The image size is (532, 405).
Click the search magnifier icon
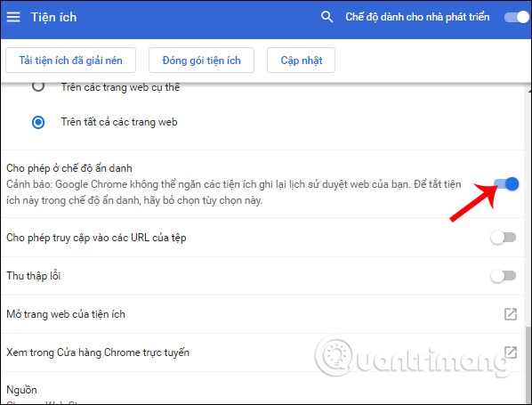click(326, 17)
